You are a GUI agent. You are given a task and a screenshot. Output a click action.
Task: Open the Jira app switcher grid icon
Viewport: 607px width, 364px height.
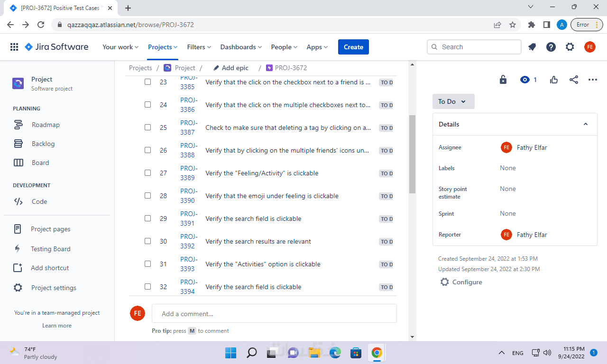(14, 47)
